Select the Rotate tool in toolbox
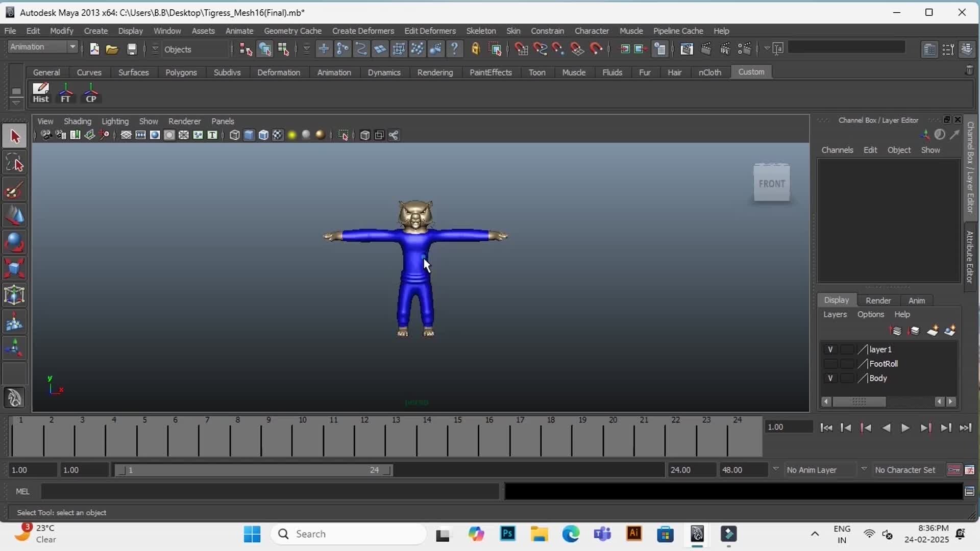Image resolution: width=980 pixels, height=551 pixels. pos(14,242)
